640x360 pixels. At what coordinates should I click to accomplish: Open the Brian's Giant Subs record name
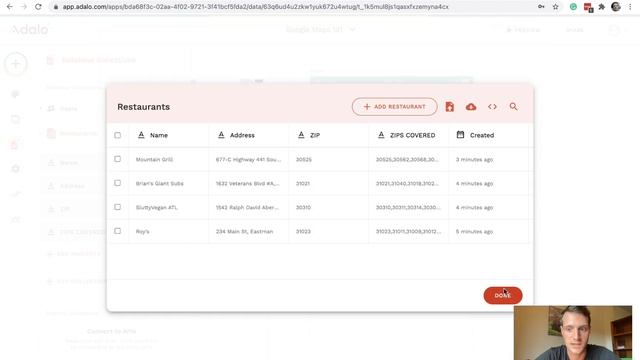point(160,184)
